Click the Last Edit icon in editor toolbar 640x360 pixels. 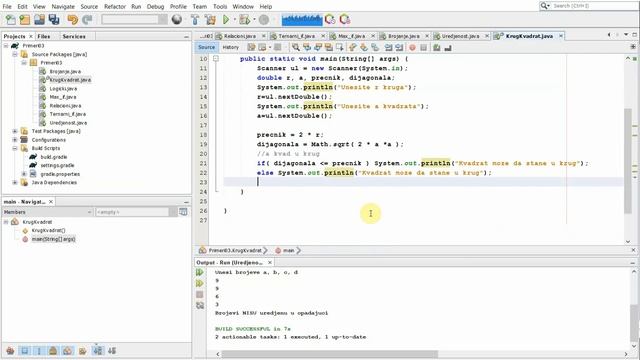click(251, 48)
